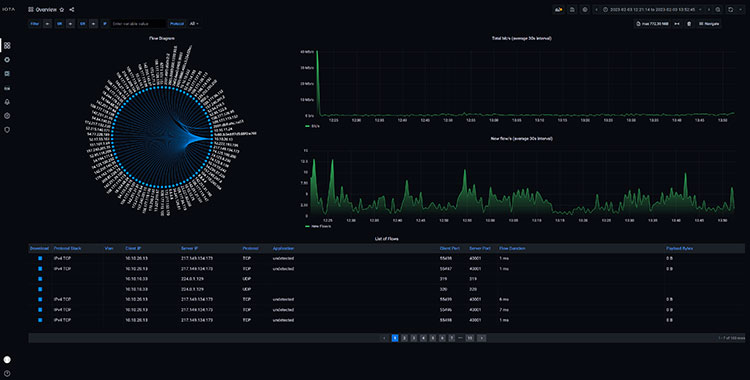Open the List of Flows panel menu

pyautogui.click(x=386, y=238)
